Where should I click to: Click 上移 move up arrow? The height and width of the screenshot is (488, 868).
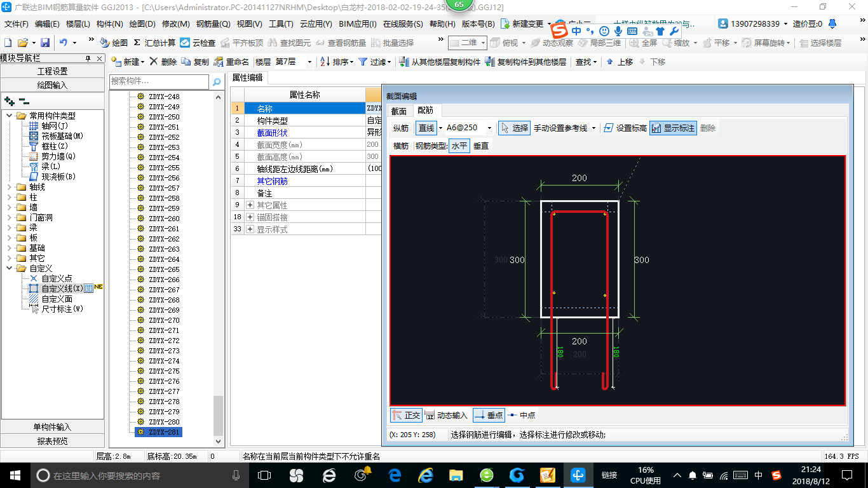tap(620, 62)
